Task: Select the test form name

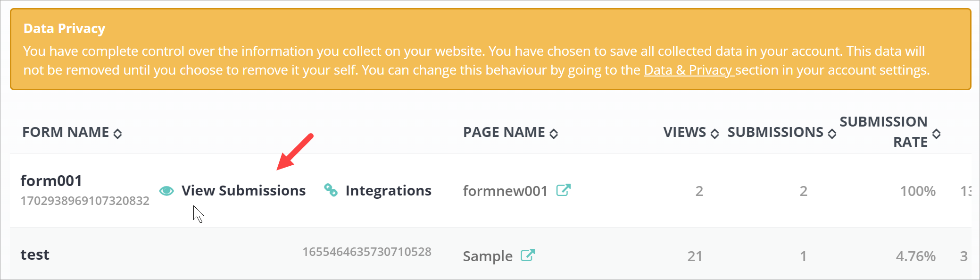Action: tap(35, 255)
